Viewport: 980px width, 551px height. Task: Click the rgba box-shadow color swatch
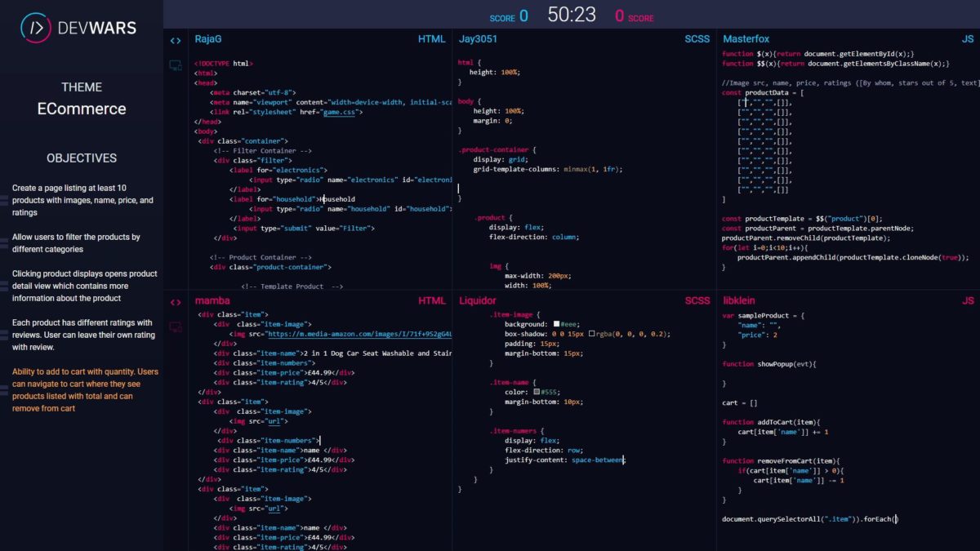click(591, 334)
